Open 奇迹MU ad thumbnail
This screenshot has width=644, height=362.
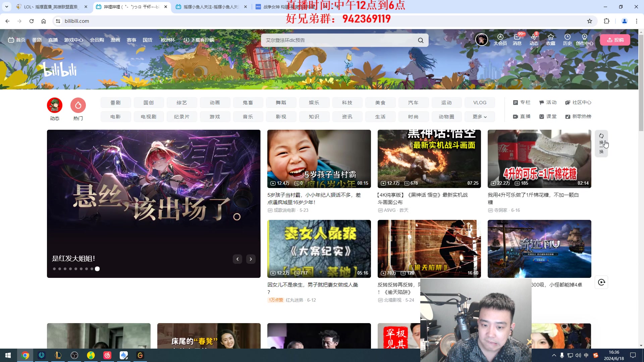tap(539, 249)
